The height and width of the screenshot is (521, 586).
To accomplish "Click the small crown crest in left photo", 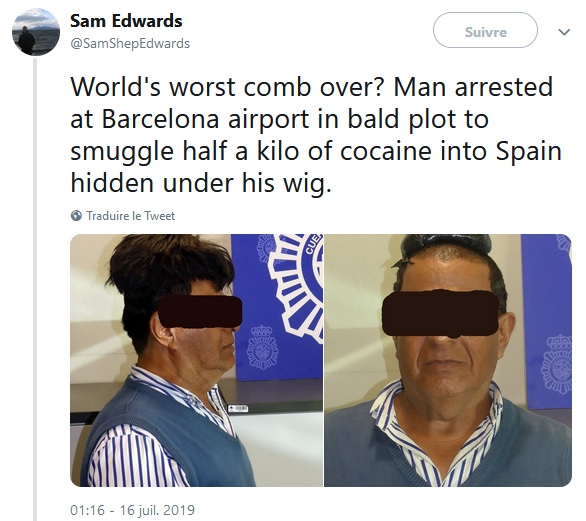I will (x=263, y=347).
